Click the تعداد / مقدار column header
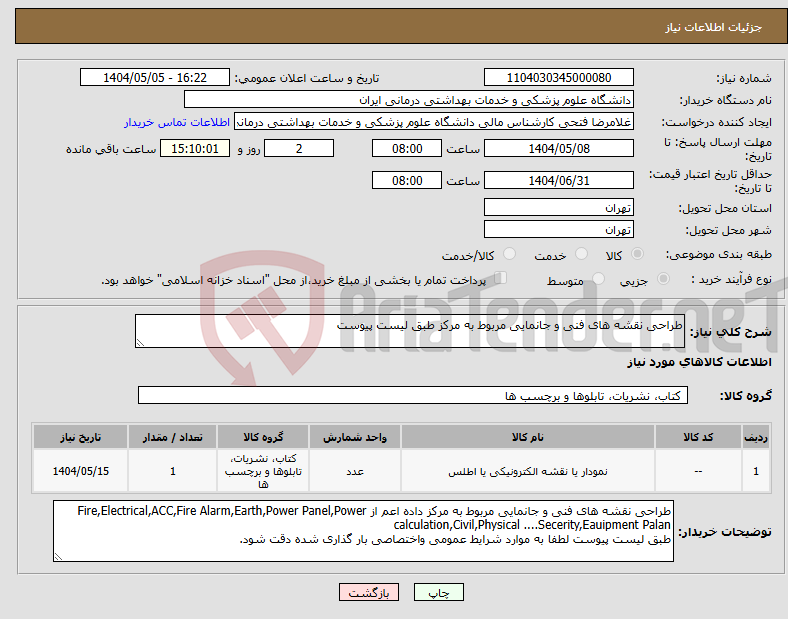The image size is (788, 619). 172,437
